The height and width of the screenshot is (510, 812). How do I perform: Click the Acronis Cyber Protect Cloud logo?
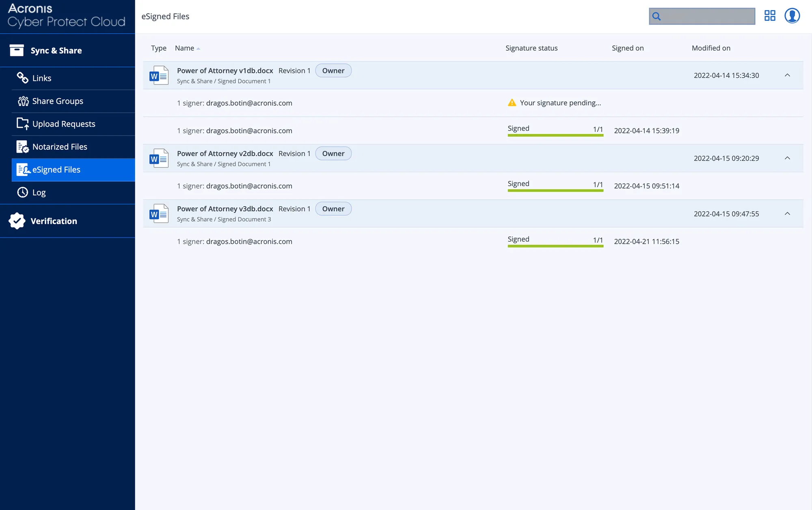pyautogui.click(x=67, y=16)
